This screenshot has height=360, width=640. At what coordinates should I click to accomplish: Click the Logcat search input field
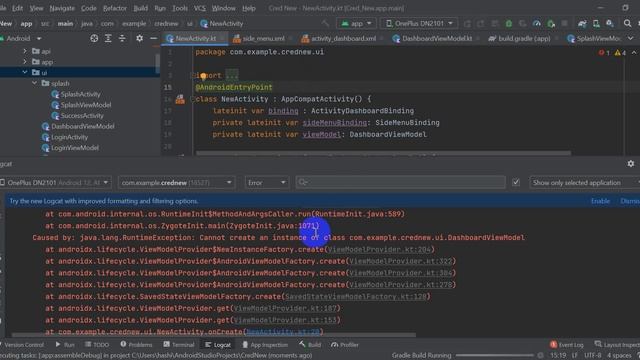click(x=400, y=182)
